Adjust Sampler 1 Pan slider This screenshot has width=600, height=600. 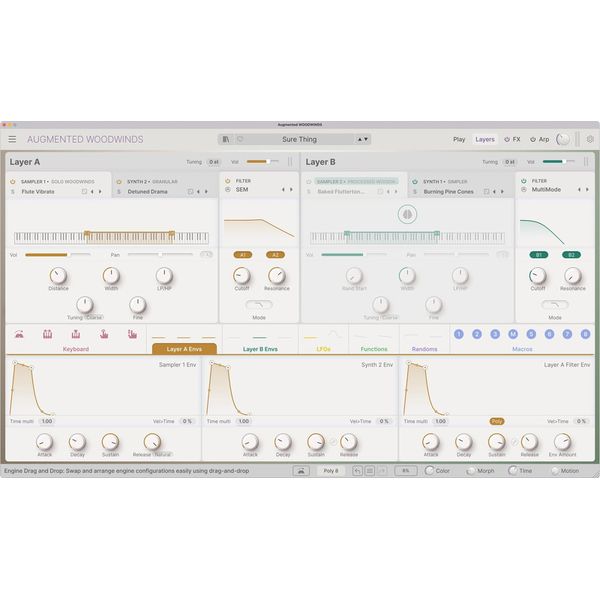point(160,254)
